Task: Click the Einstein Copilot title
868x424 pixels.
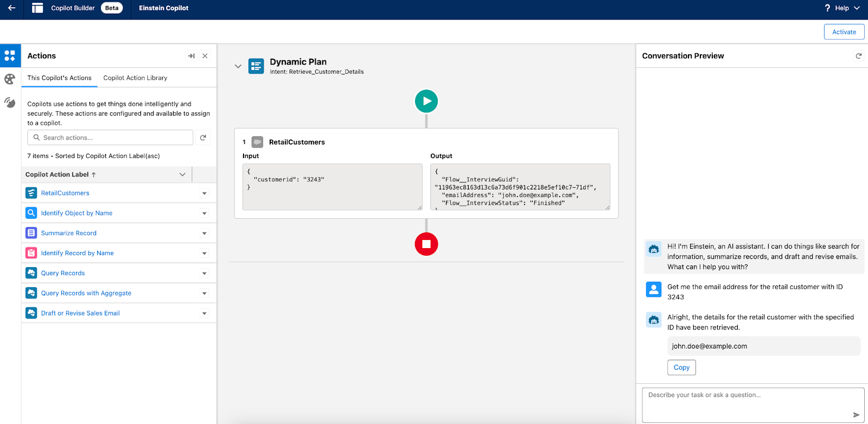Action: tap(163, 8)
